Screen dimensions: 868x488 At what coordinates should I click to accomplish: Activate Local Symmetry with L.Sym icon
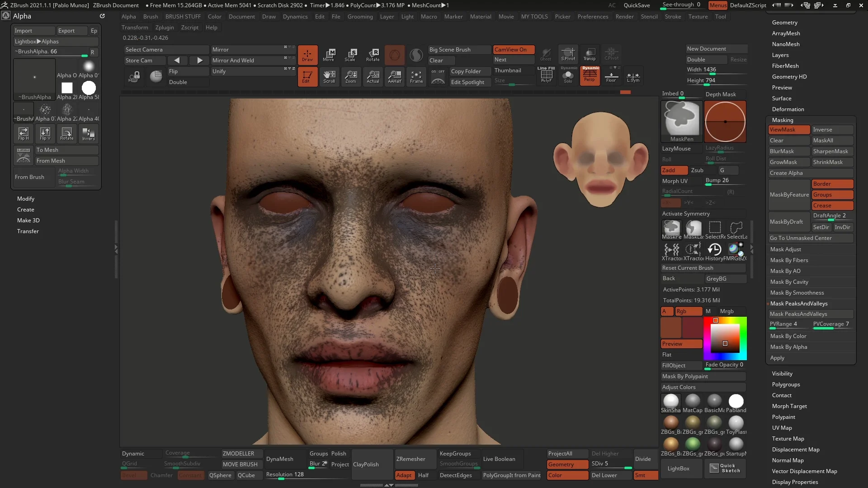click(x=633, y=76)
